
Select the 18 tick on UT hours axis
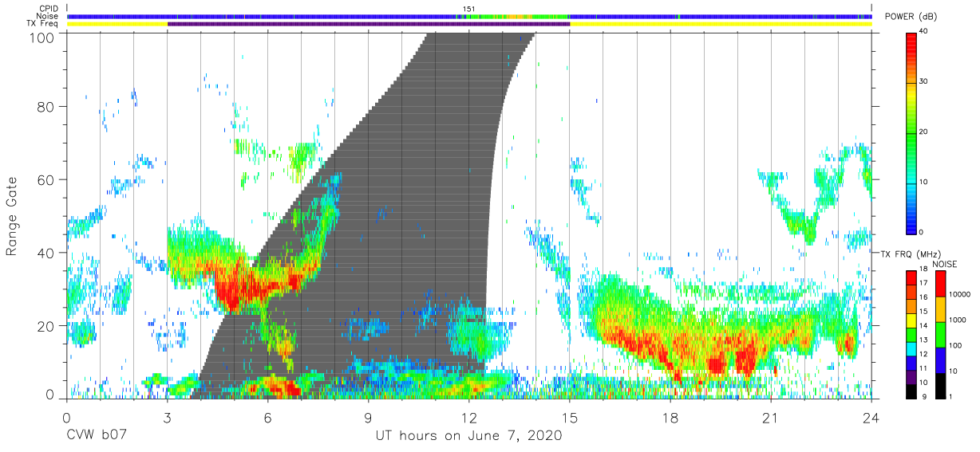(x=670, y=416)
